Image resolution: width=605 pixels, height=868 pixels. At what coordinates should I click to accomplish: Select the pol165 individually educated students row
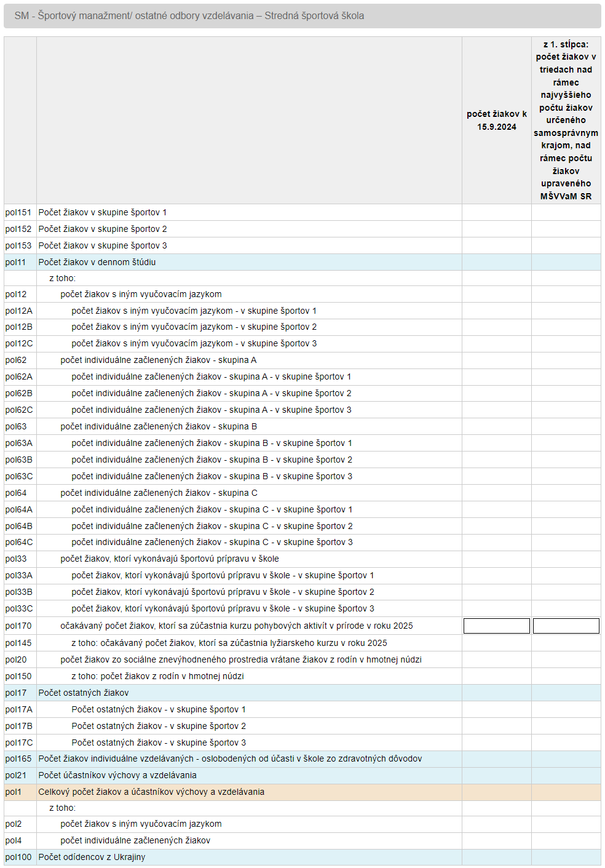[302, 759]
